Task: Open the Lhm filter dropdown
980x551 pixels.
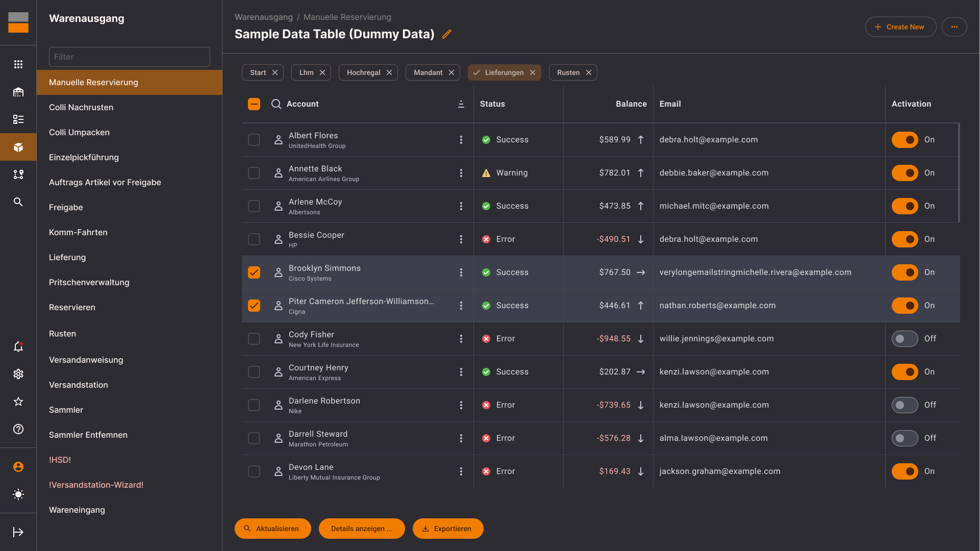Action: [x=306, y=72]
